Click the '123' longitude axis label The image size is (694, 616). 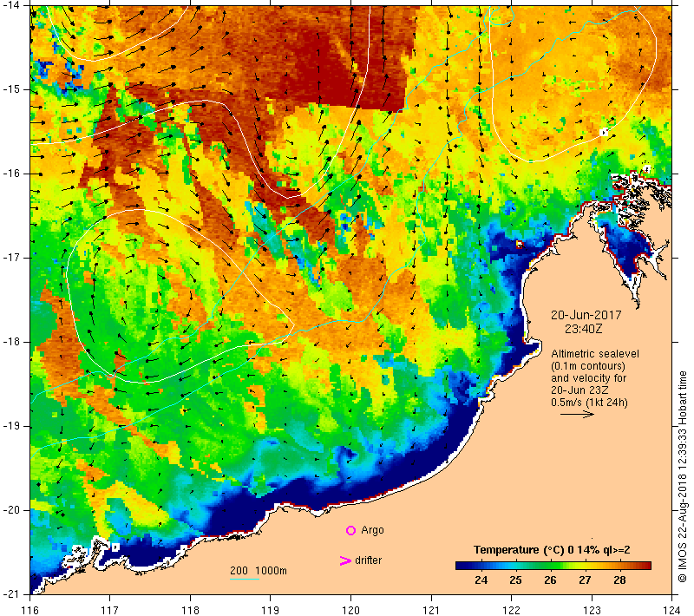[592, 610]
